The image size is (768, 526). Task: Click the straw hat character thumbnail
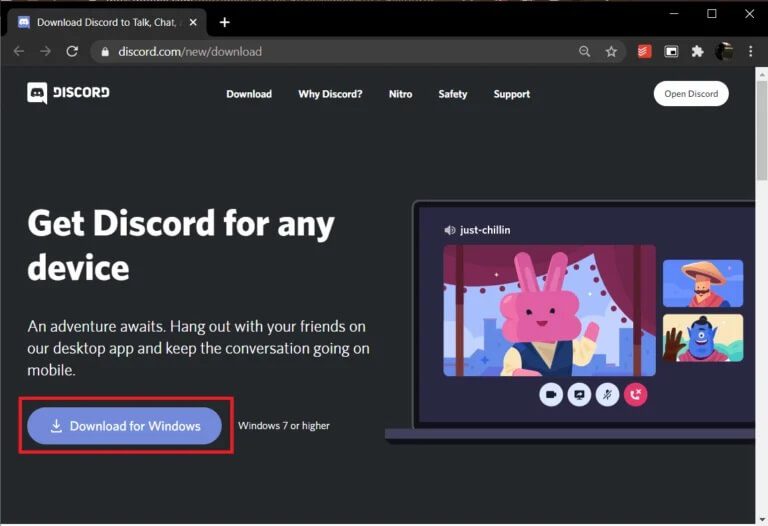coord(703,284)
